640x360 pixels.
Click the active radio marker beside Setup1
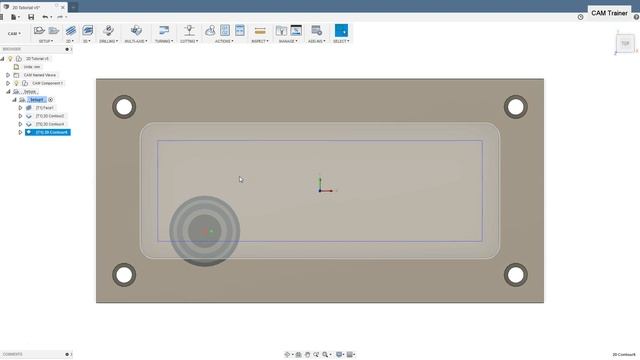[51, 100]
